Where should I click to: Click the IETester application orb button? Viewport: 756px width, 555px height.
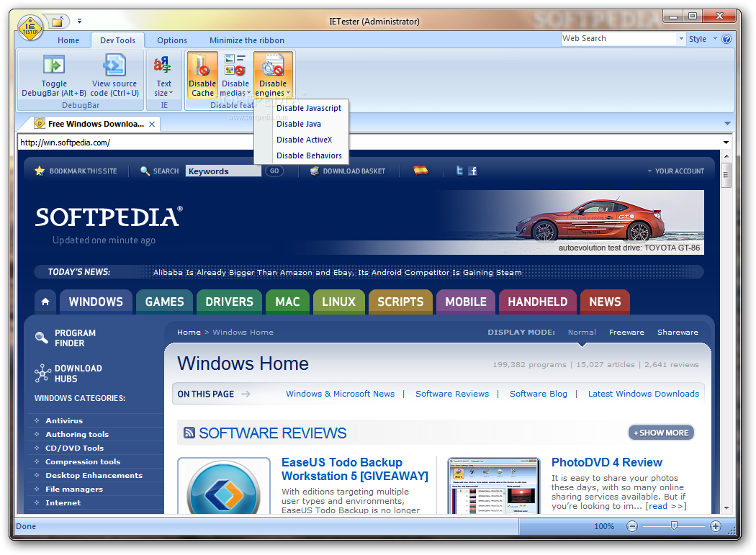(x=30, y=29)
